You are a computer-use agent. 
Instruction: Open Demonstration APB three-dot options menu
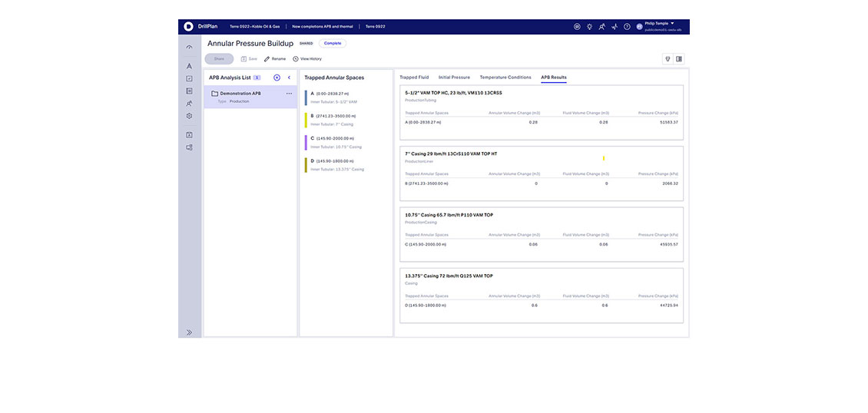[x=289, y=94]
